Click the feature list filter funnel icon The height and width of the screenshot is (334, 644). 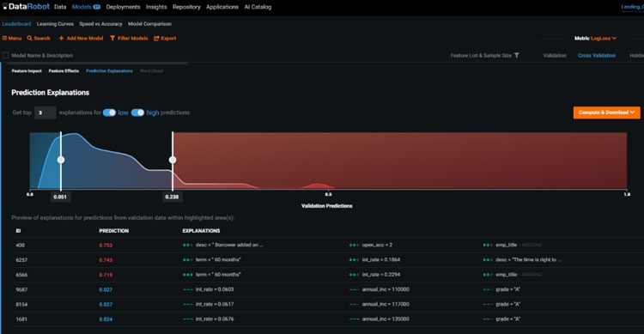point(517,55)
